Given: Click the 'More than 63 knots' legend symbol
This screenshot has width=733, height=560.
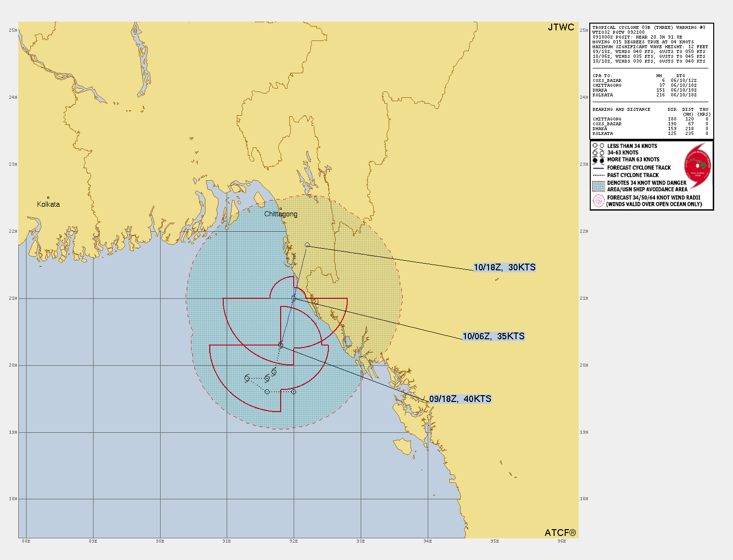Looking at the screenshot, I should click(x=598, y=160).
